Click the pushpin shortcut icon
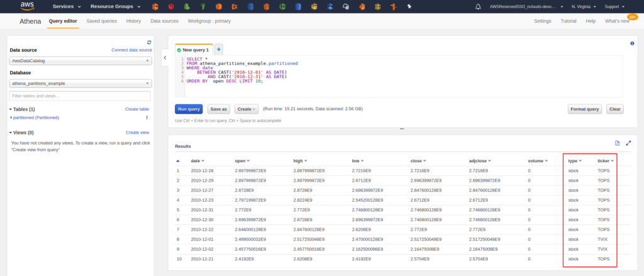644x276 pixels. click(x=409, y=6)
